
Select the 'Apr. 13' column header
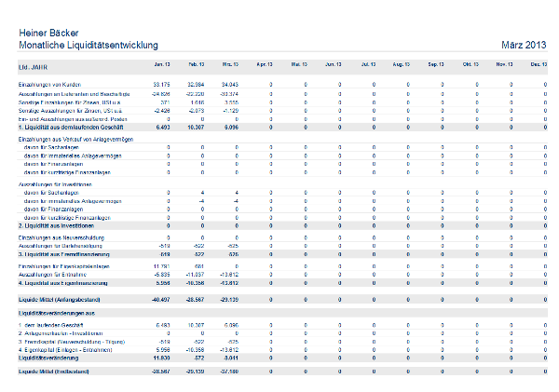265,64
